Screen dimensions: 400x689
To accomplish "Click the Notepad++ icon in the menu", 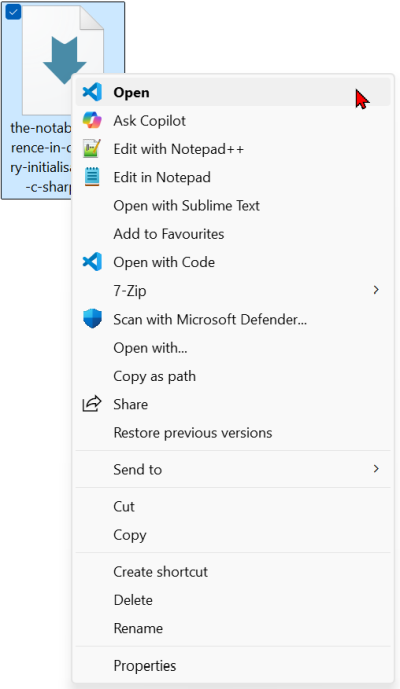I will [x=92, y=149].
